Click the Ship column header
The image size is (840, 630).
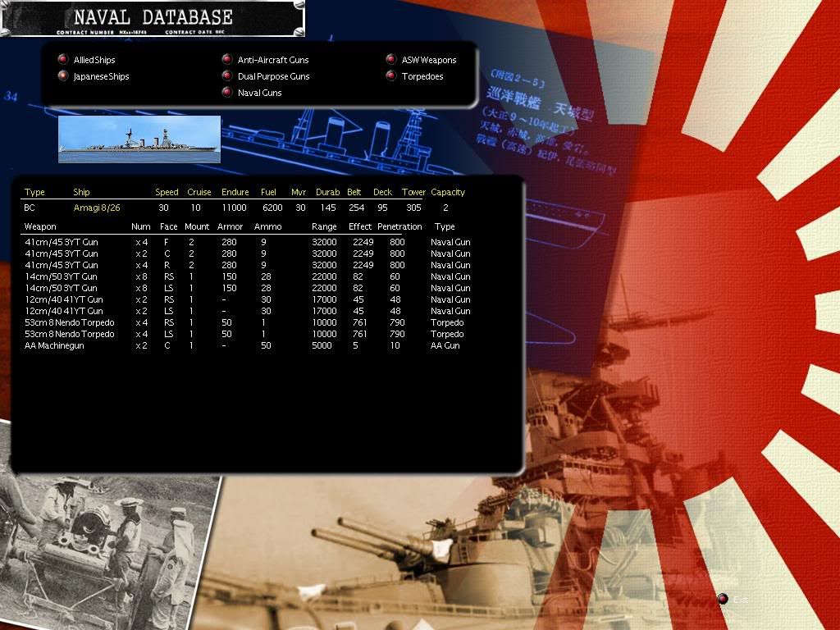81,192
